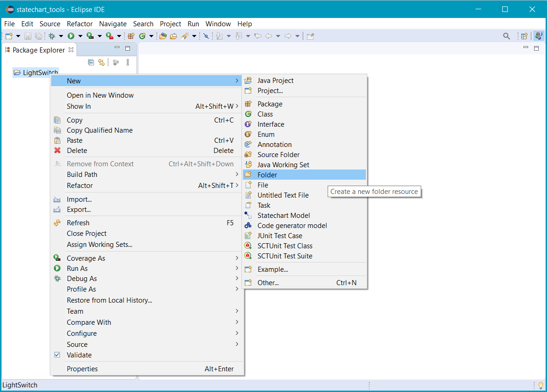Click the Open Task toolbar icon
The image size is (547, 392).
(173, 36)
